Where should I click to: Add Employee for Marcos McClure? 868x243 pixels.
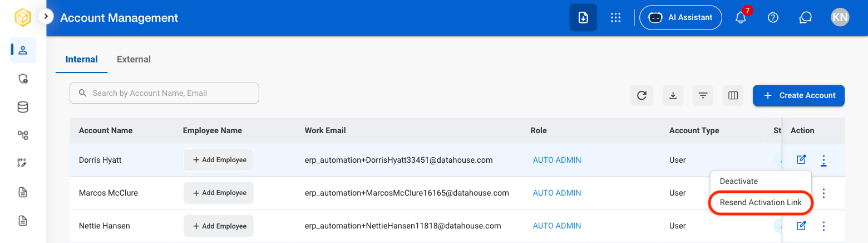[x=219, y=193]
